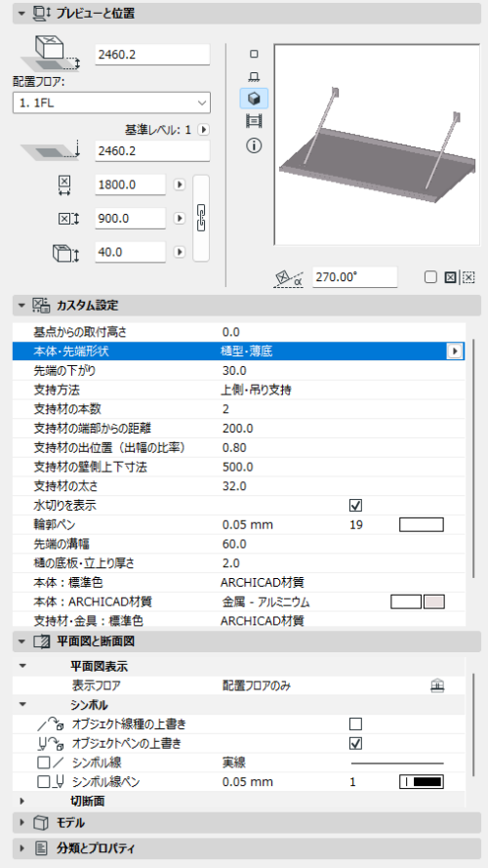The height and width of the screenshot is (868, 488).
Task: Disable オブジェクトペンの上書き checkbox
Action: 356,743
